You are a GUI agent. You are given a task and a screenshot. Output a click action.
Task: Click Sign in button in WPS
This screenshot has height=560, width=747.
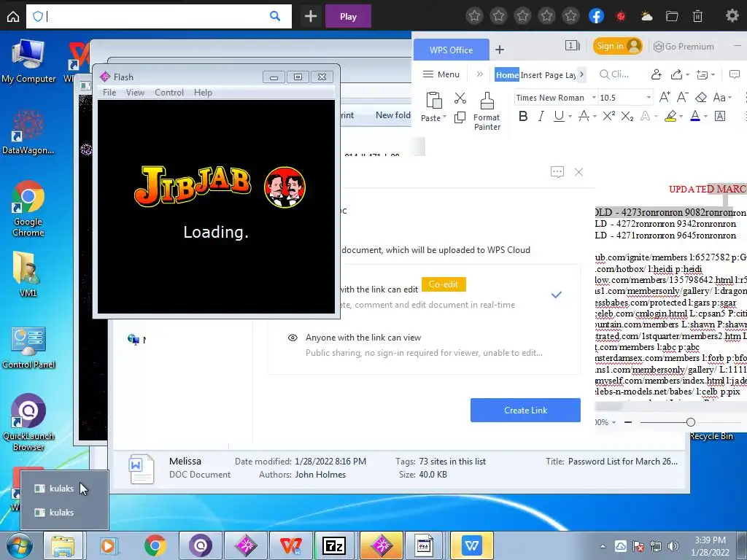(617, 46)
